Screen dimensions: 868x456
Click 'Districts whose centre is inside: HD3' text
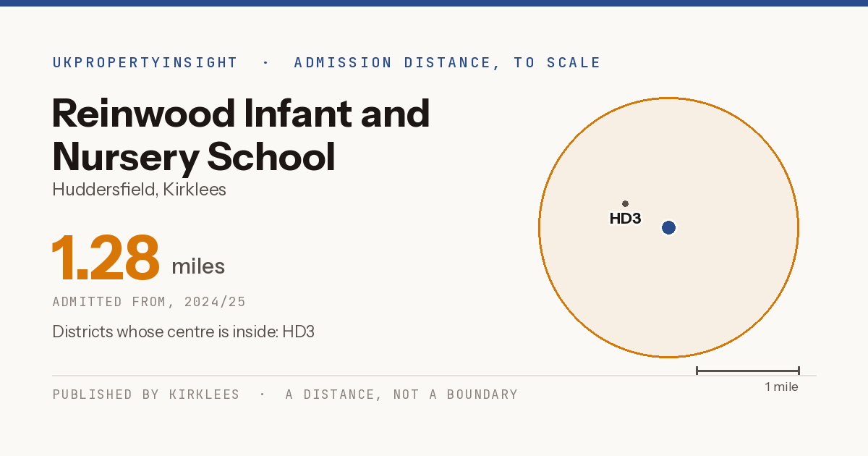point(183,332)
